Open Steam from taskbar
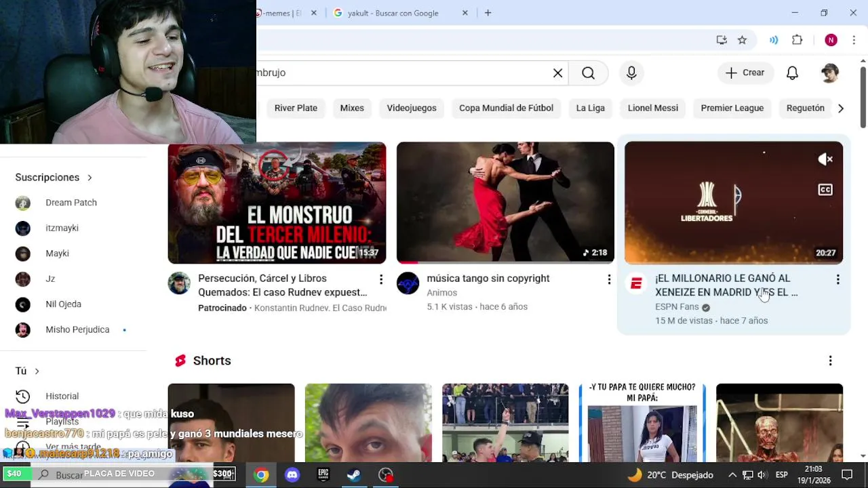Viewport: 868px width, 488px height. tap(354, 474)
